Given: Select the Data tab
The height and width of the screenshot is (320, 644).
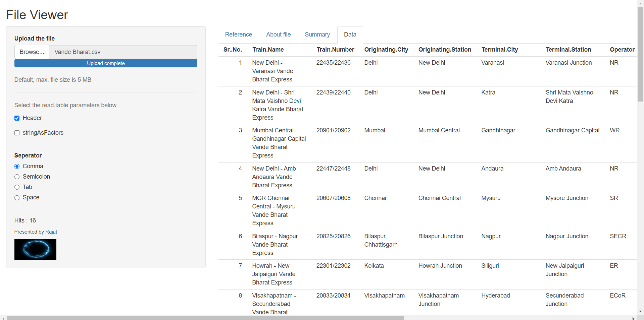Looking at the screenshot, I should pyautogui.click(x=350, y=35).
